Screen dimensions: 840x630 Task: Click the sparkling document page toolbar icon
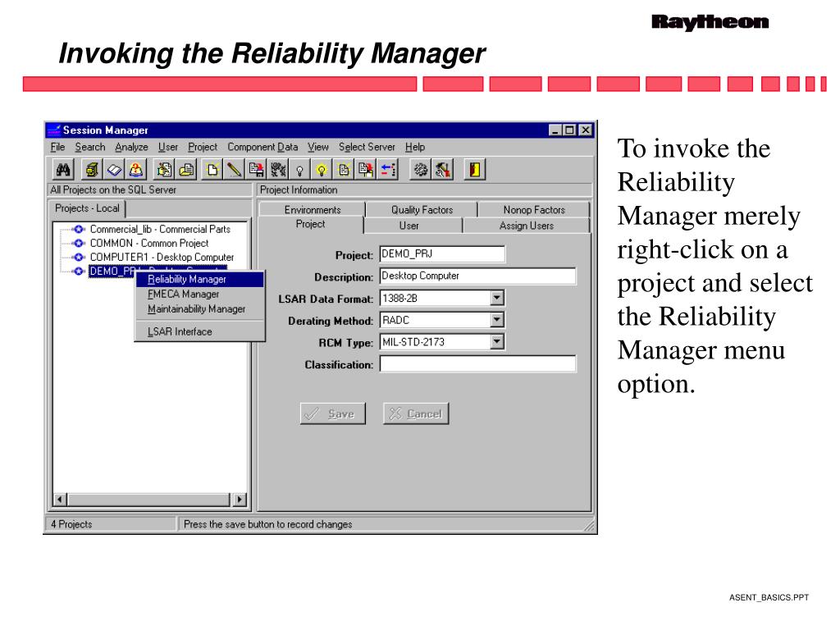coord(344,170)
